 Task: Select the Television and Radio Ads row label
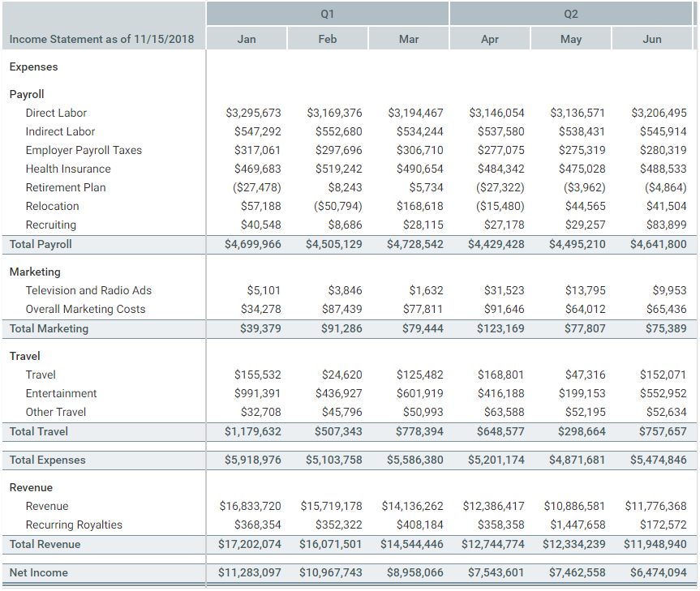pos(88,290)
